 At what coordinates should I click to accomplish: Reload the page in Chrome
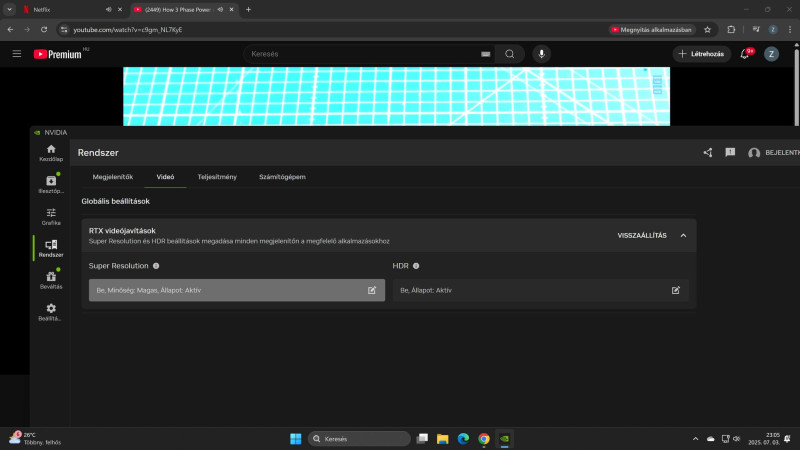[44, 30]
